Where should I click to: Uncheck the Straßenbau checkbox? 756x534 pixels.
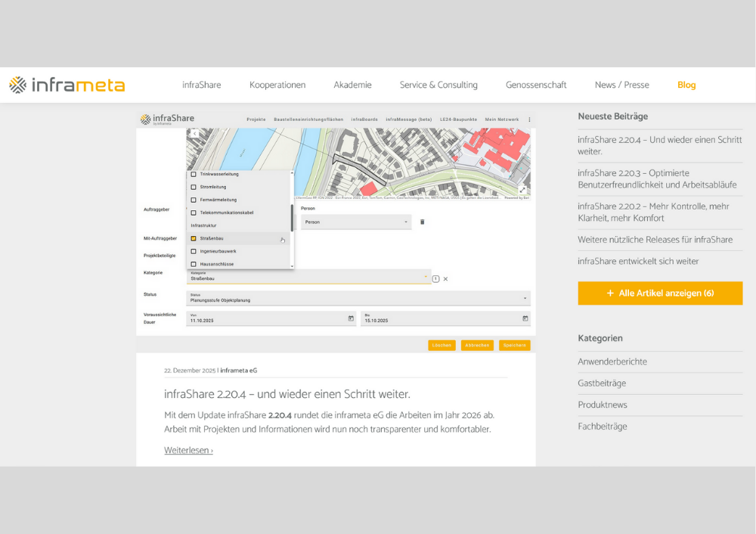[194, 239]
